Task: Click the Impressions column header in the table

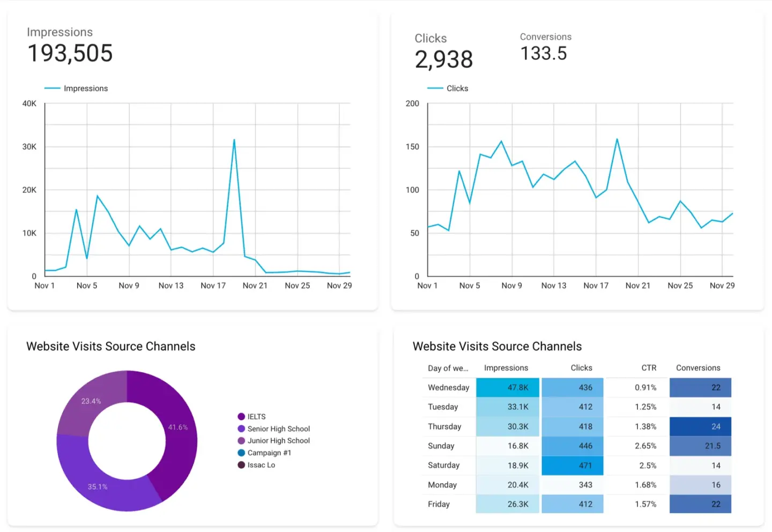Action: (506, 368)
